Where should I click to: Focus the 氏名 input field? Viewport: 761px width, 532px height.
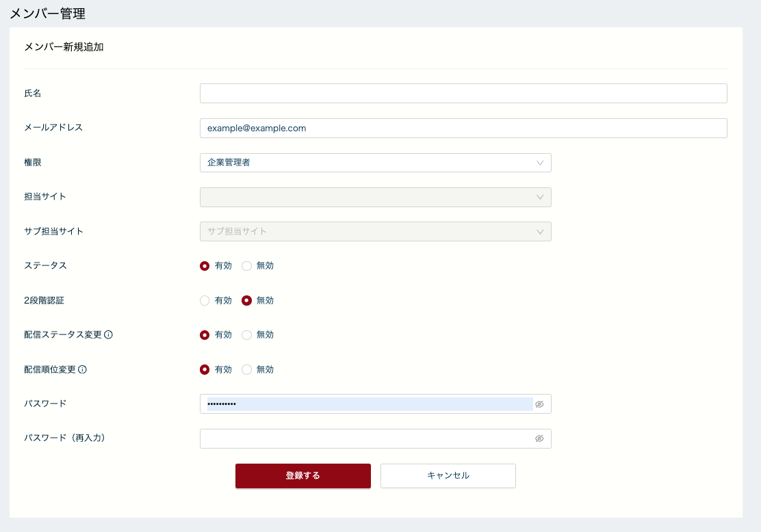(463, 93)
